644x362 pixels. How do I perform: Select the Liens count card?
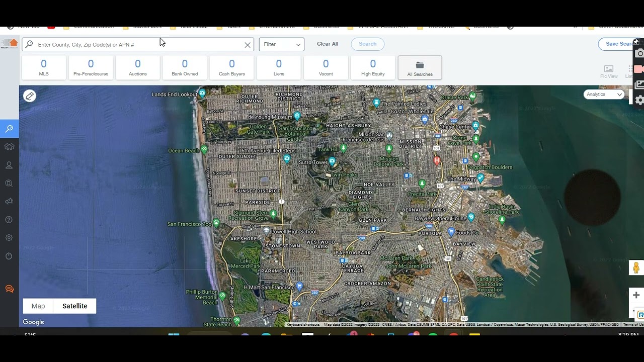coord(279,67)
